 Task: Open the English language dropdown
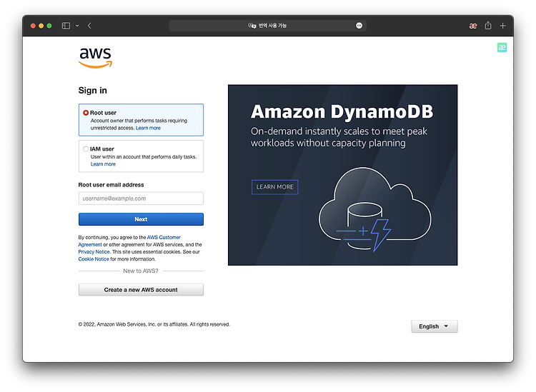coord(434,326)
